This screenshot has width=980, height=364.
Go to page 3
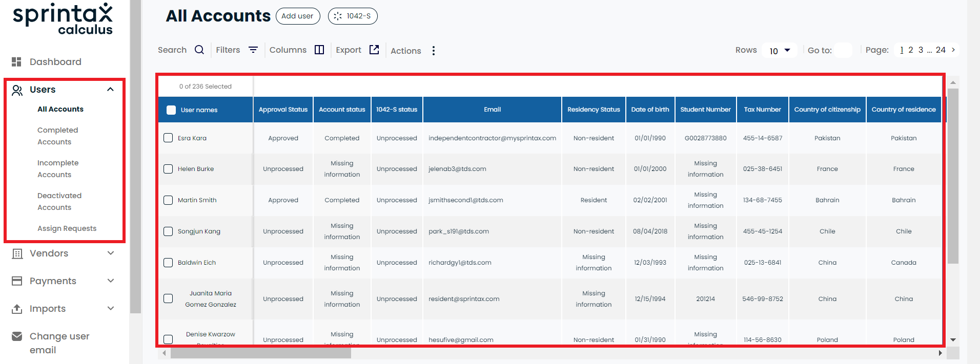click(x=921, y=50)
